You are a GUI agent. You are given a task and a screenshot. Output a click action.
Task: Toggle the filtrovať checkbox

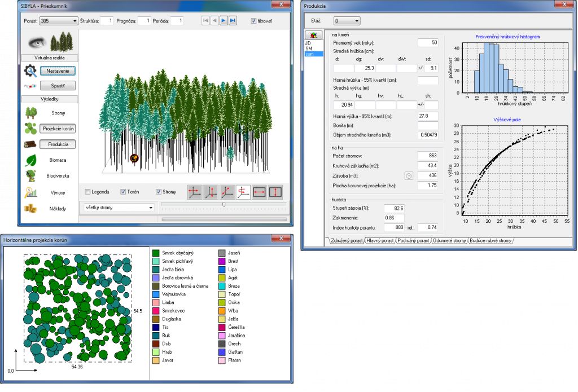[x=254, y=21]
